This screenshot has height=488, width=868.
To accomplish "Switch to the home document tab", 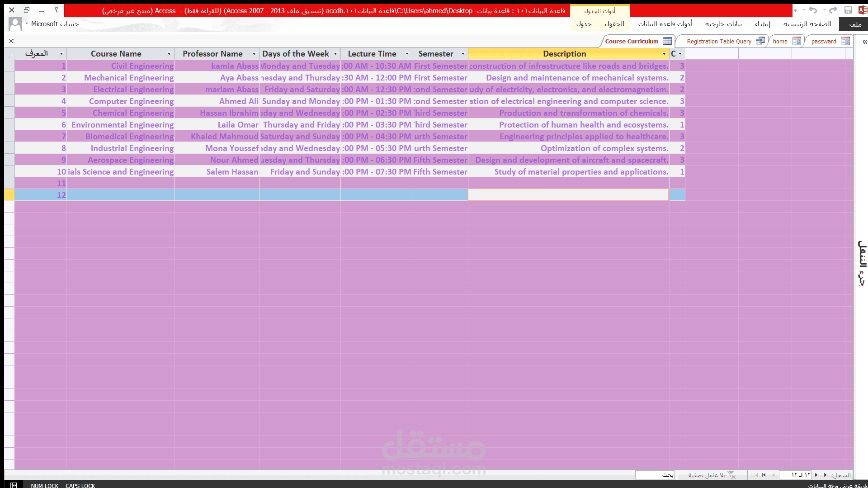I will coord(787,41).
